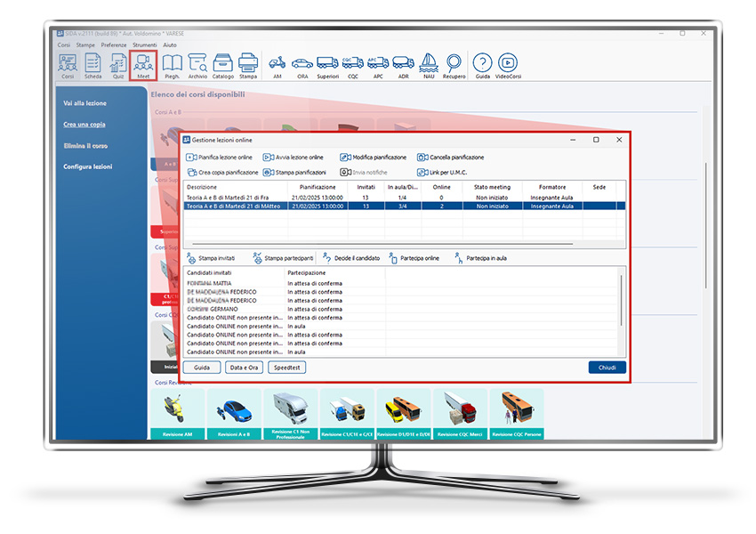Click the Chiudi button
The height and width of the screenshot is (534, 756).
pyautogui.click(x=607, y=367)
